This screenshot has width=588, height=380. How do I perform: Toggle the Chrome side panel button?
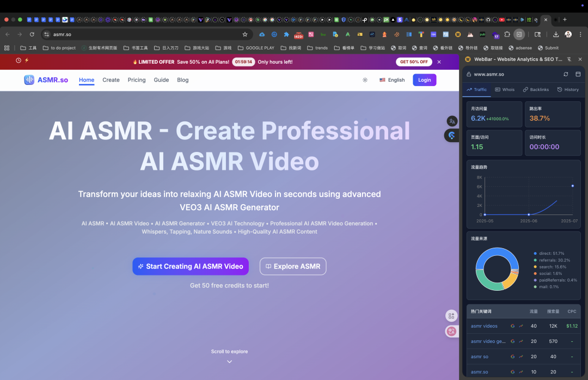(x=519, y=34)
